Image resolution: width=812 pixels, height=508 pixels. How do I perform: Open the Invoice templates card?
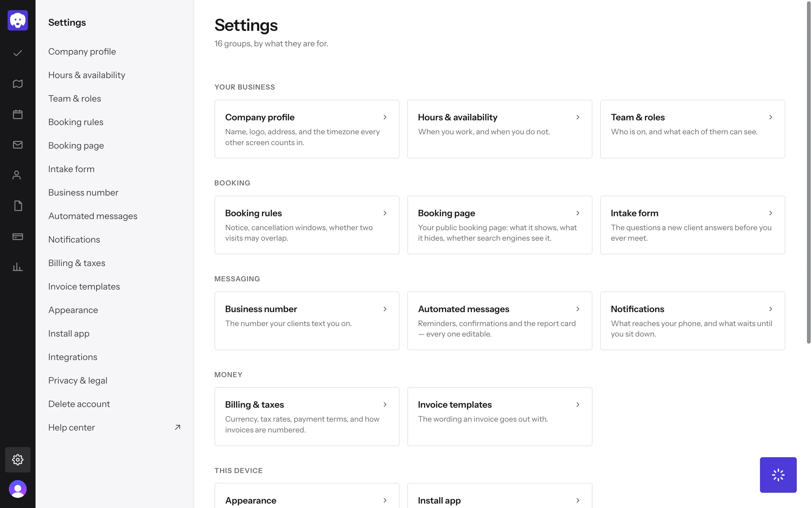pos(500,417)
